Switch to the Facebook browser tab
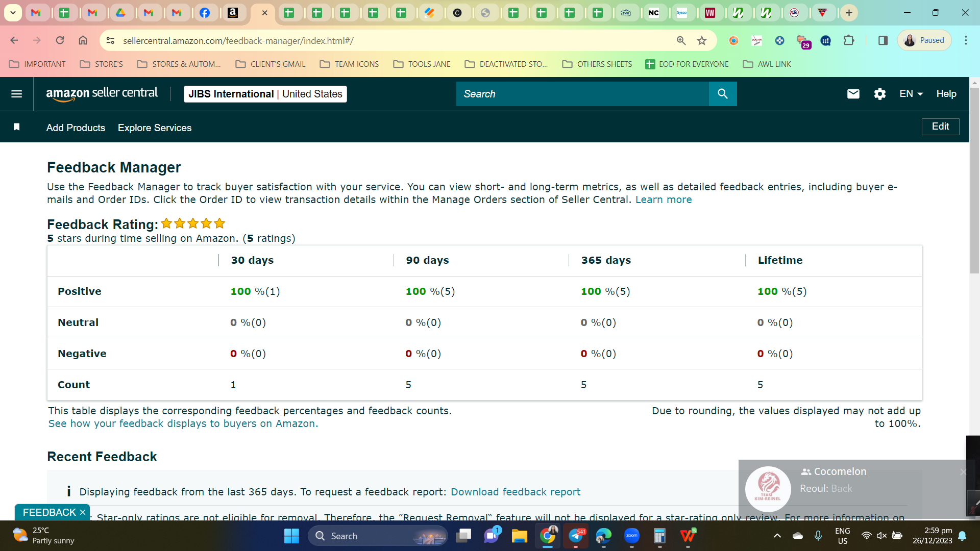The image size is (980, 551). point(204,13)
